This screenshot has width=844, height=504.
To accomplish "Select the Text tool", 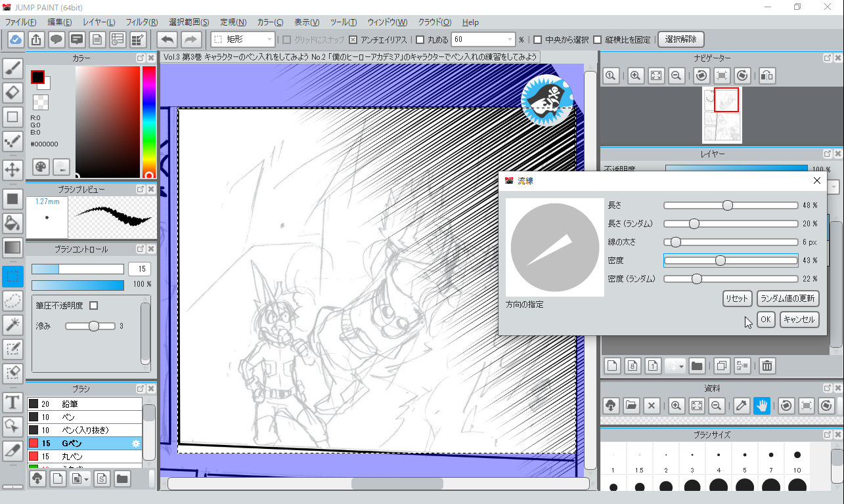I will 12,402.
